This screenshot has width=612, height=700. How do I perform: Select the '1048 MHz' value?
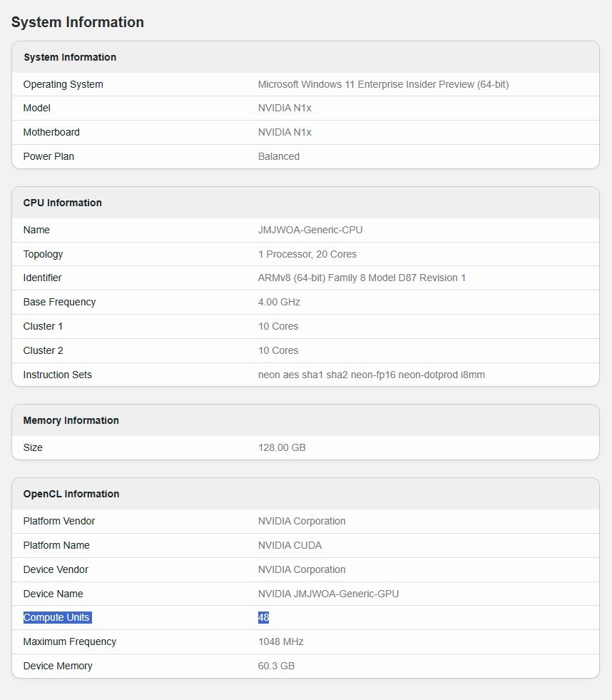[x=281, y=641]
